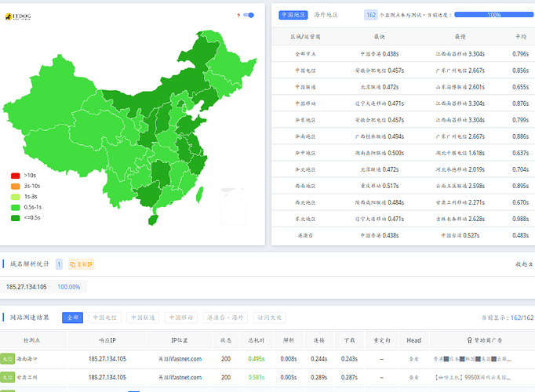535x392 pixels.
Task: Toggle the blue switch above the map
Action: click(249, 15)
